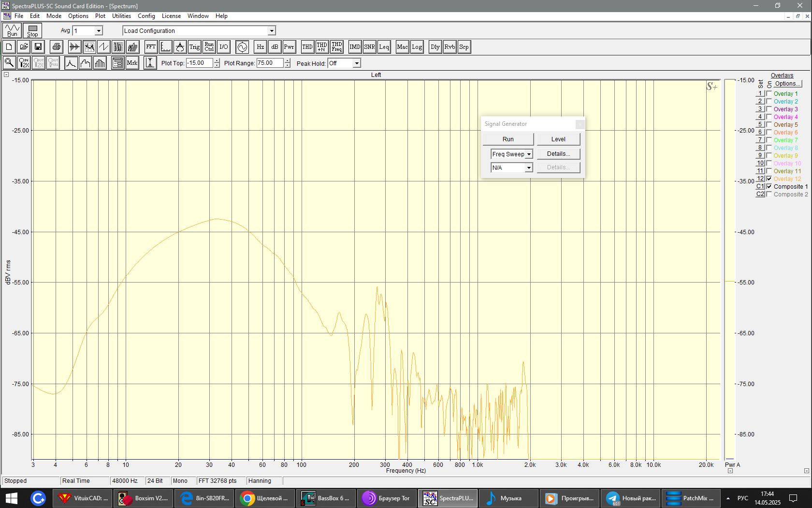Start the analyzer with the Run button

pyautogui.click(x=12, y=30)
